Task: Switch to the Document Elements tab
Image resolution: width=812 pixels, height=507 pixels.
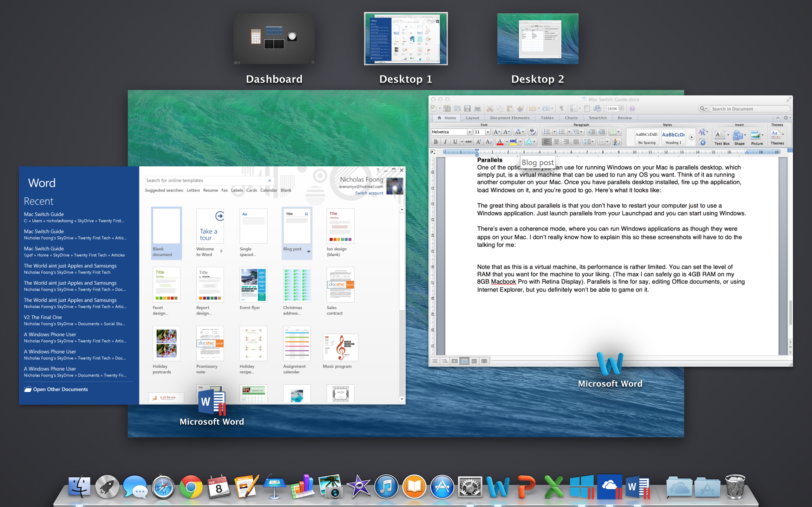Action: coord(509,118)
